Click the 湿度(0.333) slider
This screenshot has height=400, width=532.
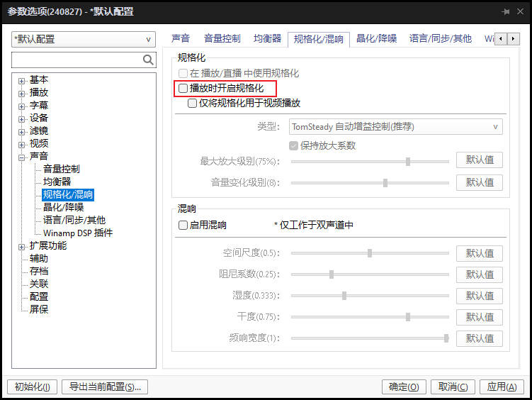click(x=370, y=296)
